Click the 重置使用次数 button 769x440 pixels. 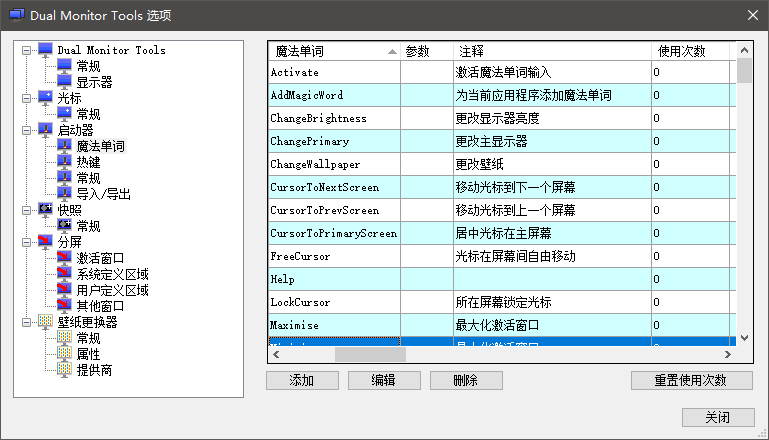(x=692, y=380)
